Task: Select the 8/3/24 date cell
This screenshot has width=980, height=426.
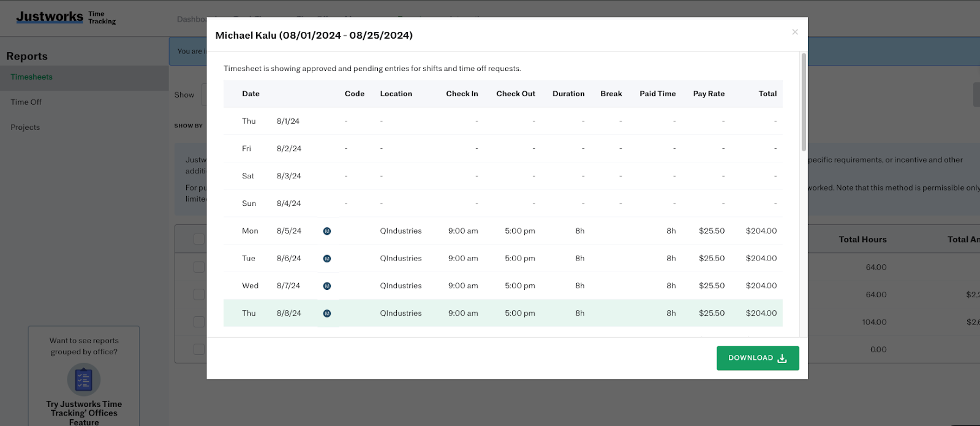Action: (x=289, y=176)
